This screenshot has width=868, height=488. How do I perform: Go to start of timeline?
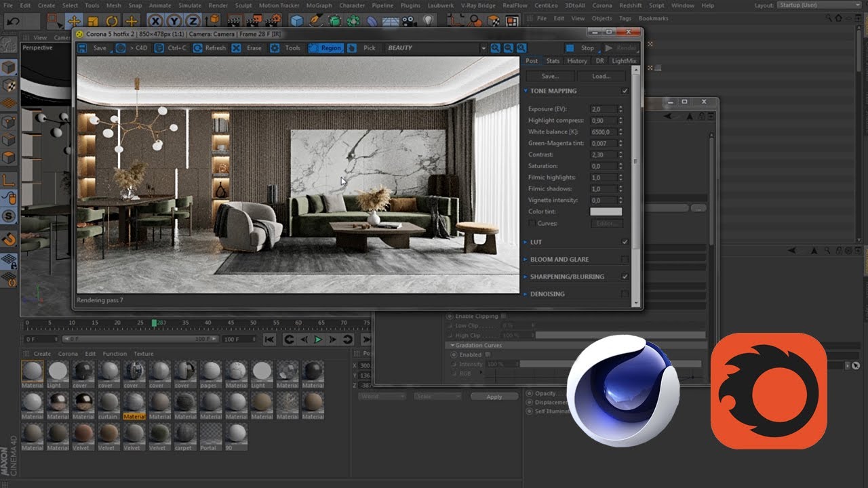pos(269,340)
